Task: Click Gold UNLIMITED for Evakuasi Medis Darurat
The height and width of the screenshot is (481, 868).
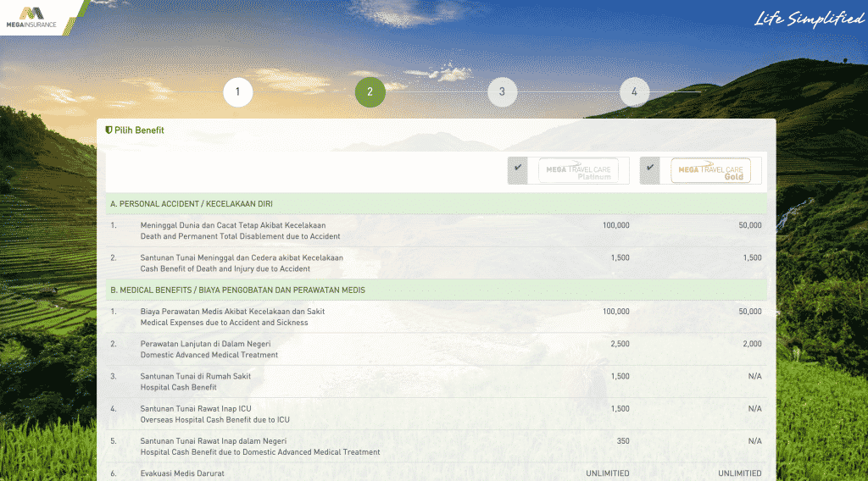Action: pyautogui.click(x=739, y=473)
